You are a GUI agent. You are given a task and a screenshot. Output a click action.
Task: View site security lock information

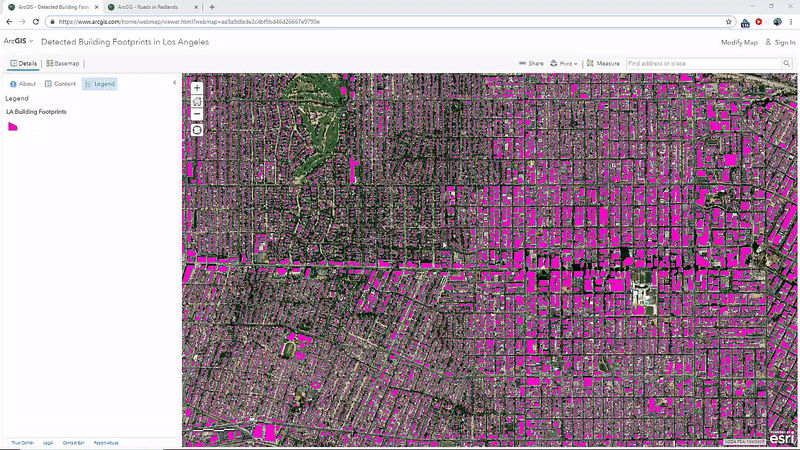[52, 22]
